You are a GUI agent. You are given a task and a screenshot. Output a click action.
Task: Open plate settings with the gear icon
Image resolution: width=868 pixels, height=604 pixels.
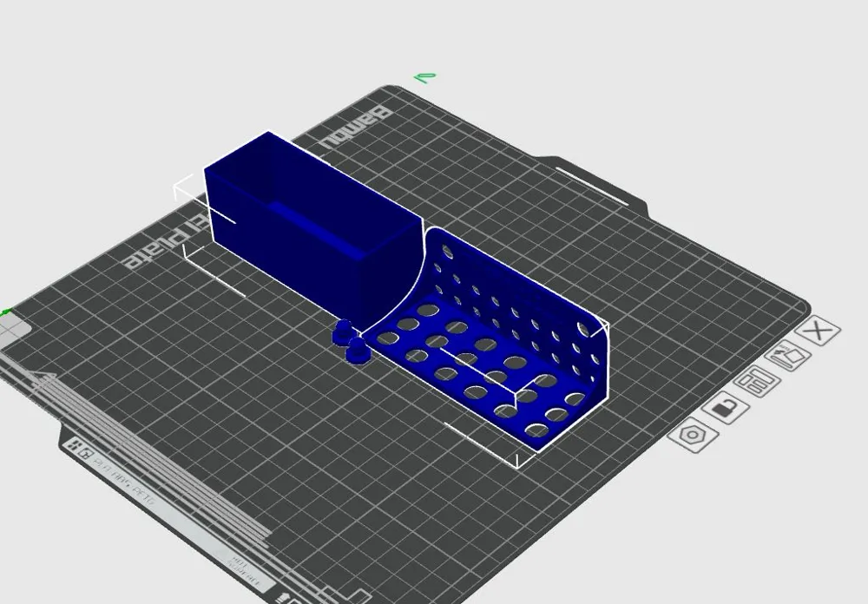[692, 435]
